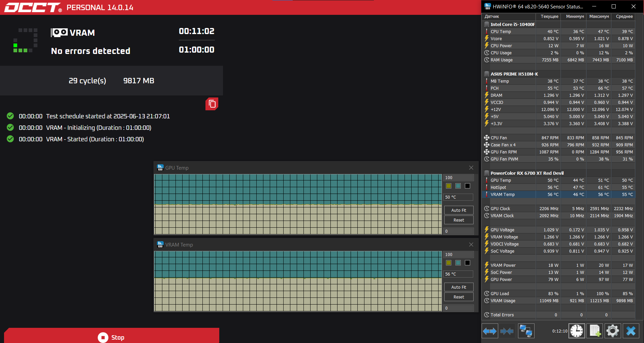This screenshot has height=343, width=644.
Task: Select the PowerColor RX 6700 XT Red Devil group
Action: coord(559,173)
